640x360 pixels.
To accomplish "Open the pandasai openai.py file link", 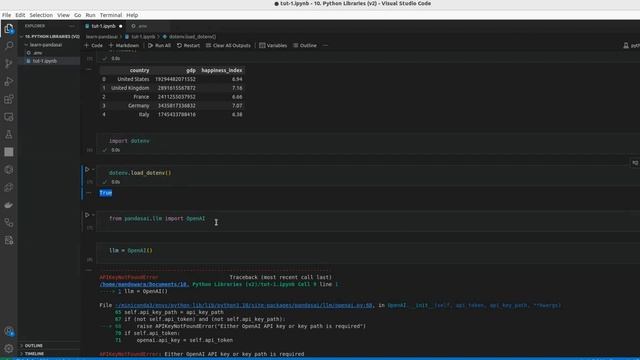I will pos(244,305).
